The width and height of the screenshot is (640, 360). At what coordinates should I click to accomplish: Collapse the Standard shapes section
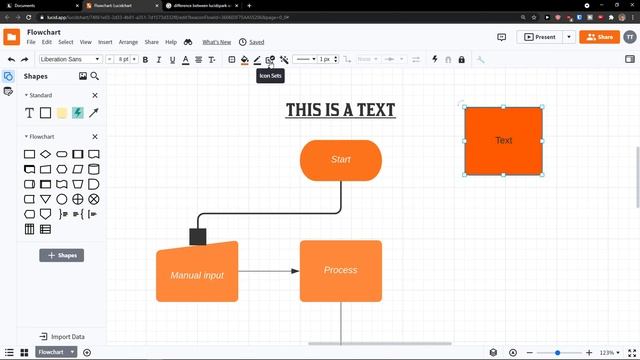pyautogui.click(x=26, y=95)
